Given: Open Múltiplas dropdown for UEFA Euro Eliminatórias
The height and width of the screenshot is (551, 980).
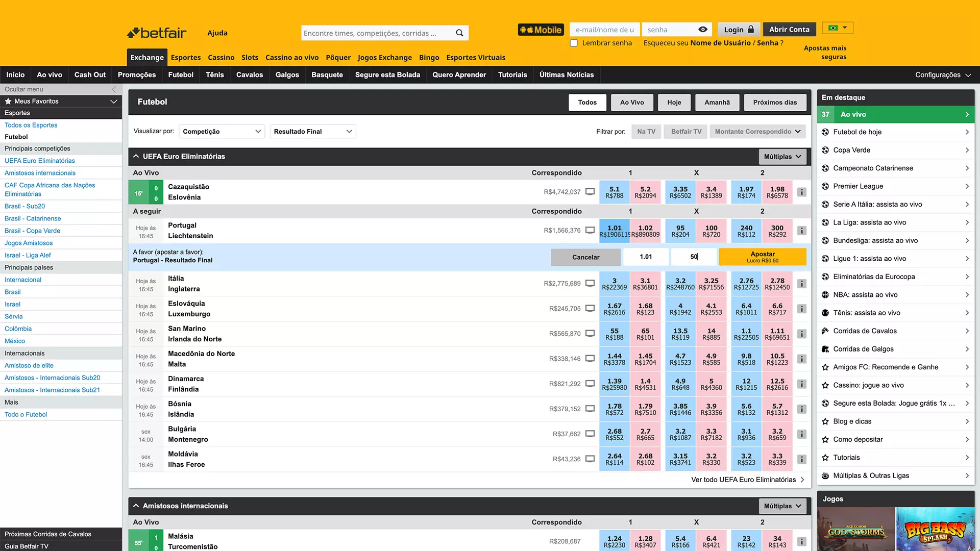Looking at the screenshot, I should pos(782,157).
